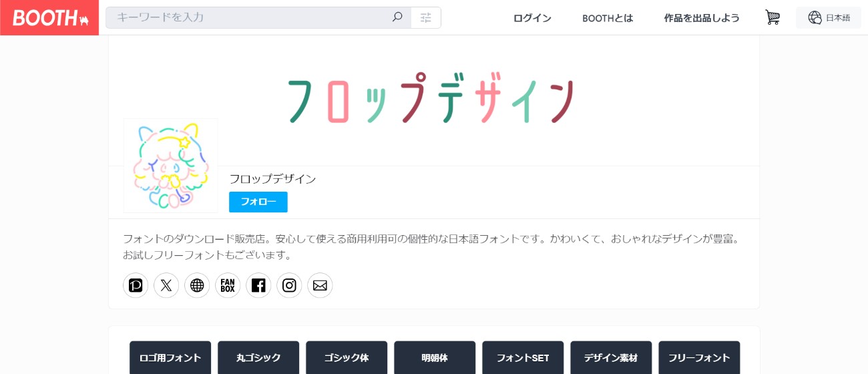Open the shopping cart
Viewport: 868px width, 374px height.
click(773, 18)
